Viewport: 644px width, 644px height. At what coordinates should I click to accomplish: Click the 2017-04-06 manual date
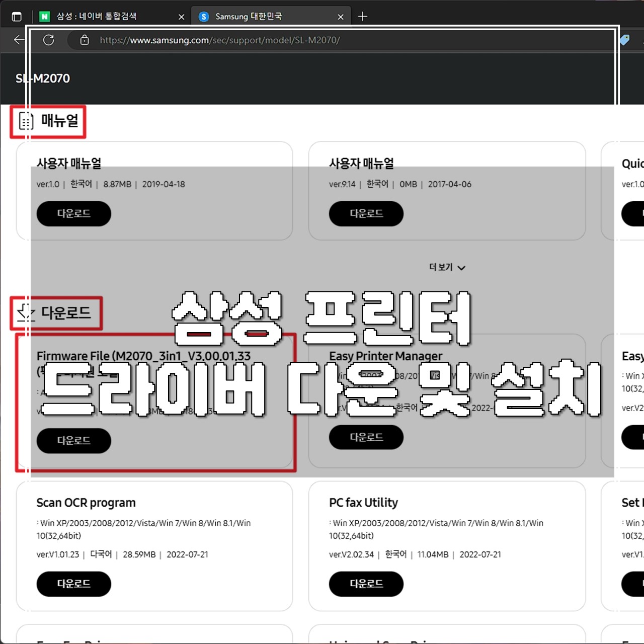coord(450,184)
